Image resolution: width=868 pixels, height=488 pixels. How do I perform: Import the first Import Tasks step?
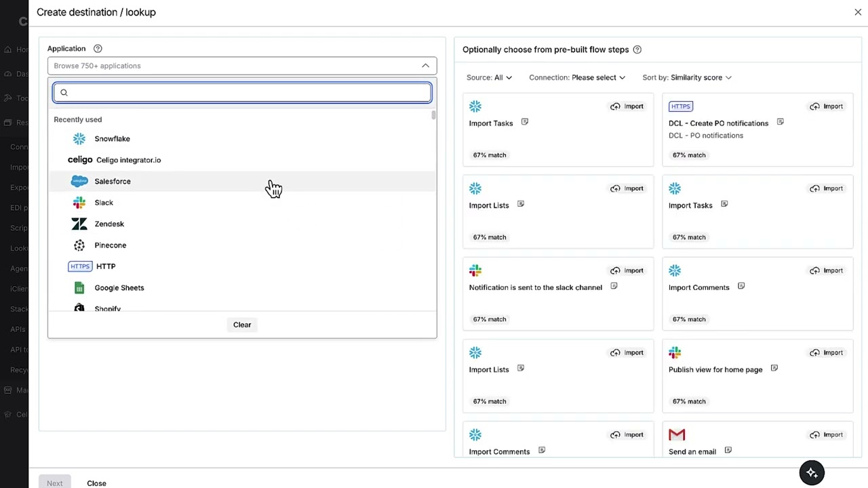(x=627, y=106)
